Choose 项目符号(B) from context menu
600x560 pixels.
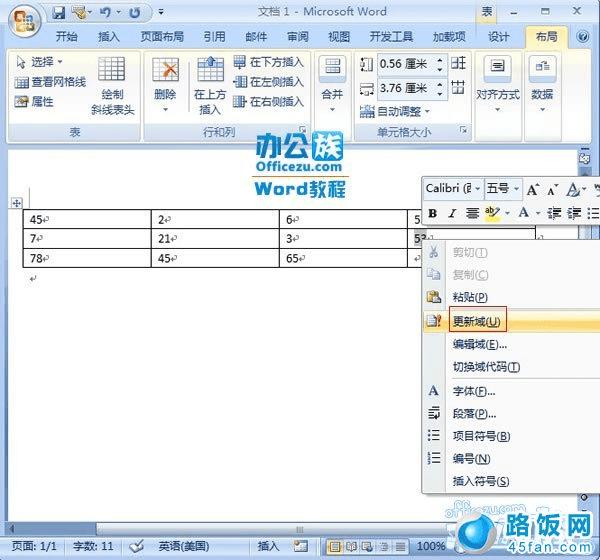coord(511,436)
